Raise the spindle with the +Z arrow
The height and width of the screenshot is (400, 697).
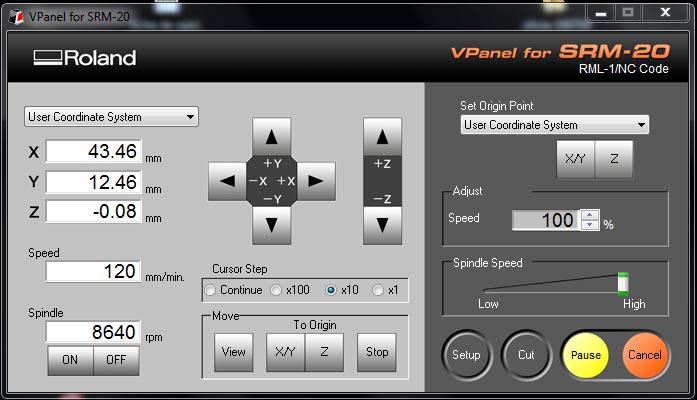[382, 137]
